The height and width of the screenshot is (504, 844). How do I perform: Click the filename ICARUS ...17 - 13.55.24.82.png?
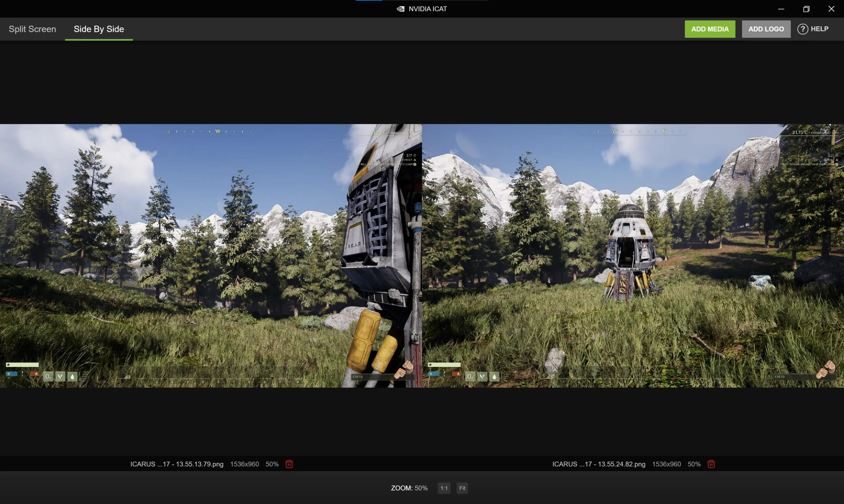599,464
